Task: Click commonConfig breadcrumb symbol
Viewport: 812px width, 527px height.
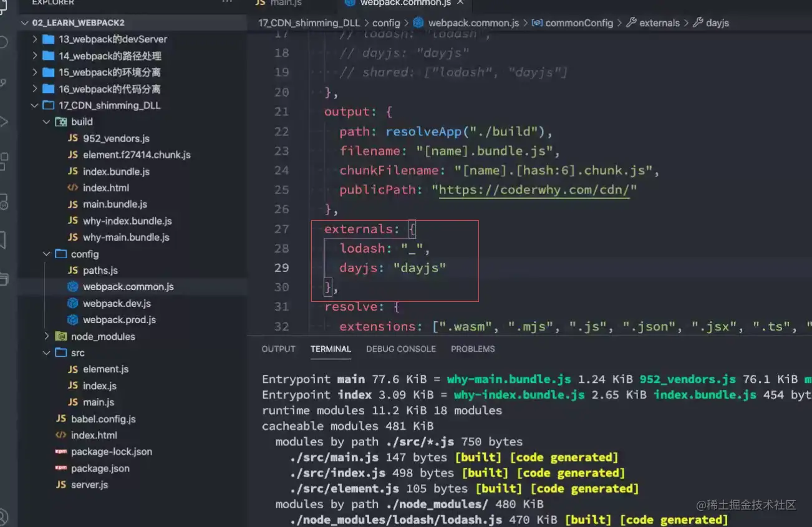Action: click(x=579, y=23)
